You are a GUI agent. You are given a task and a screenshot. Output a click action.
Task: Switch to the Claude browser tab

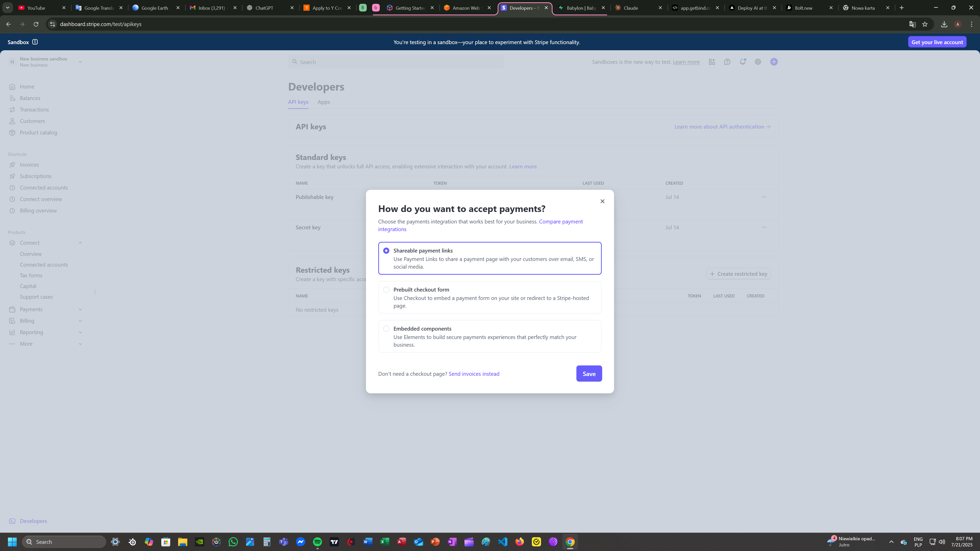[x=631, y=8]
